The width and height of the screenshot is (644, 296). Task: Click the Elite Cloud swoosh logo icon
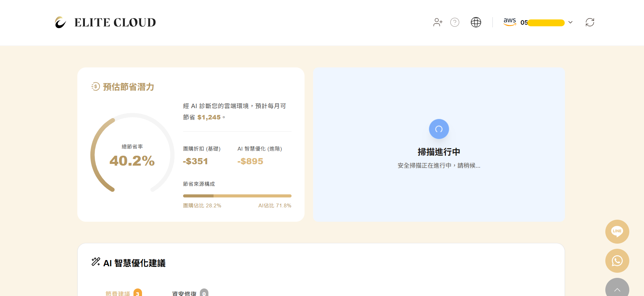pos(61,23)
